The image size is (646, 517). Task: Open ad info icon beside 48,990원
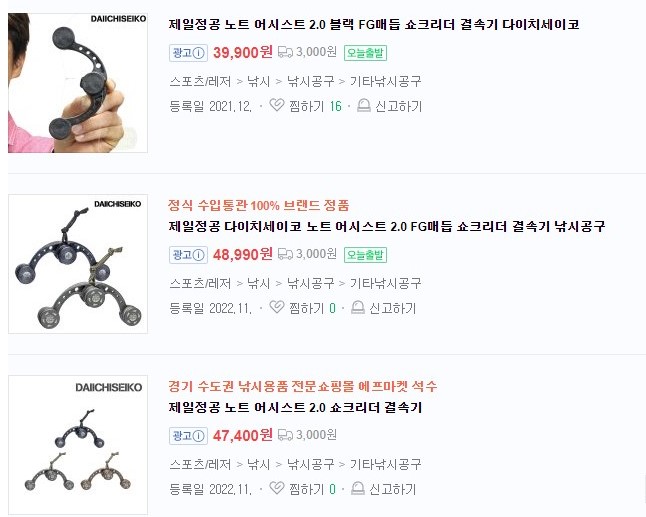click(199, 255)
